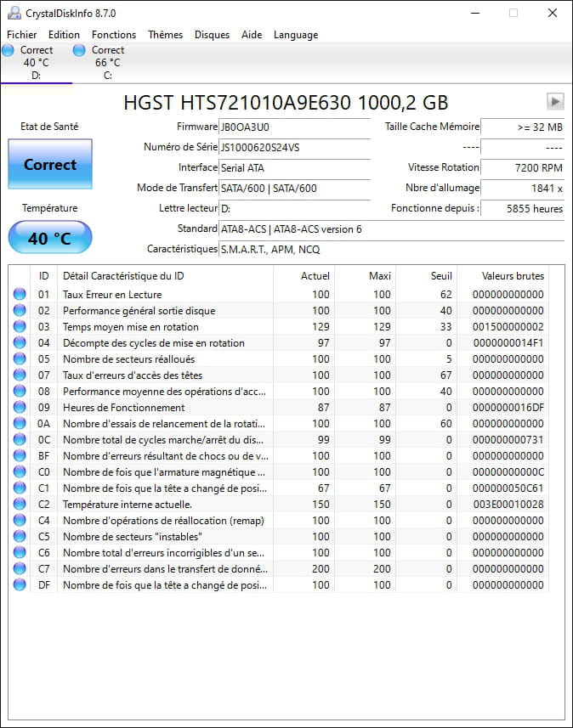This screenshot has width=573, height=728.
Task: Click the Correct health status button
Action: (50, 164)
